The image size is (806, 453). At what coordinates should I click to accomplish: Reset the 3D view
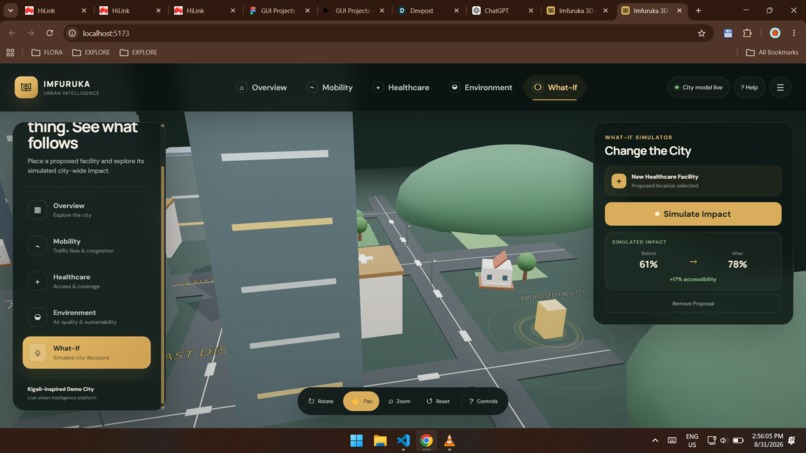(438, 401)
